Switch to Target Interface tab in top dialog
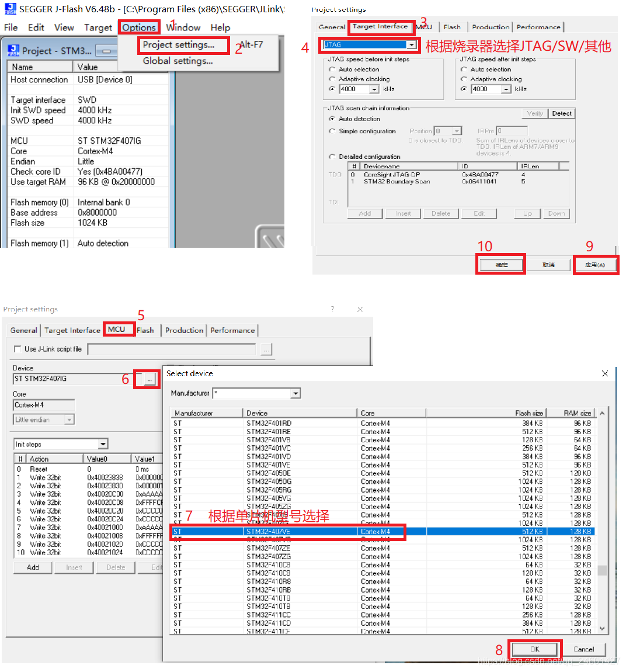 (380, 26)
